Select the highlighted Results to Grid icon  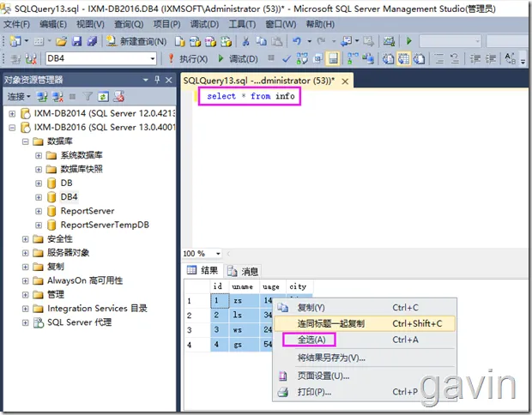tap(404, 59)
